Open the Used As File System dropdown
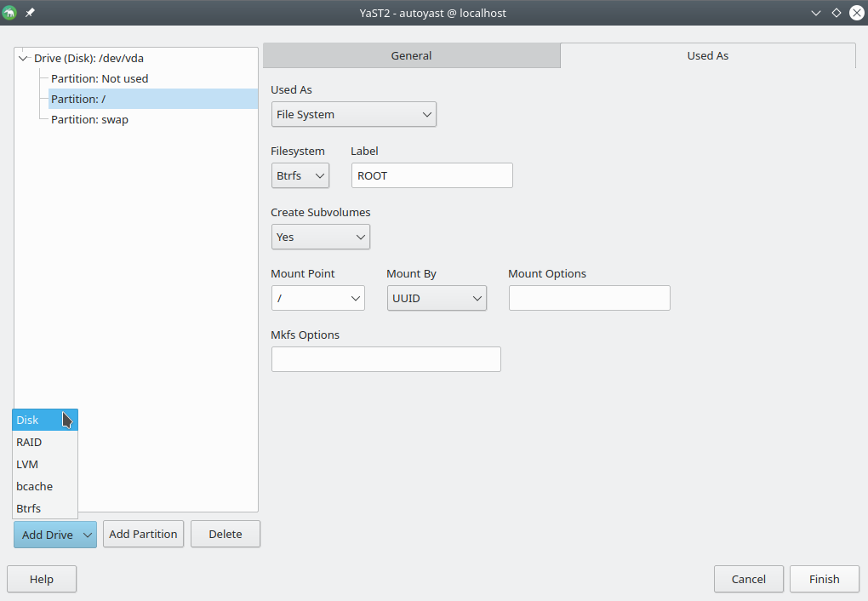The height and width of the screenshot is (601, 868). [353, 114]
